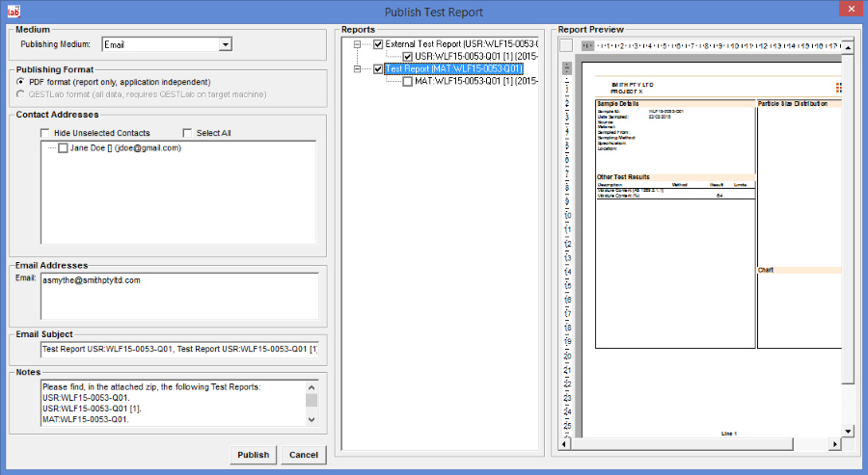Viewport: 868px width, 475px height.
Task: Click the Notes scroll down arrow
Action: coord(311,420)
